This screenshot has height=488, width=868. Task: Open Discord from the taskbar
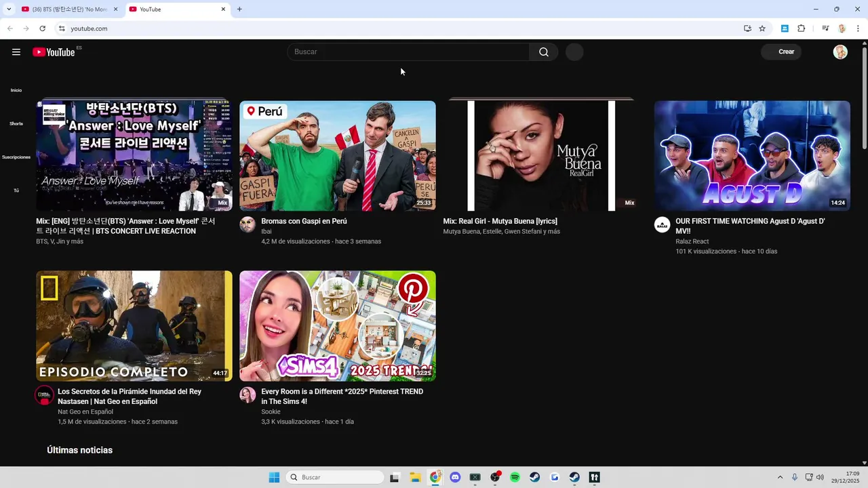tap(455, 477)
